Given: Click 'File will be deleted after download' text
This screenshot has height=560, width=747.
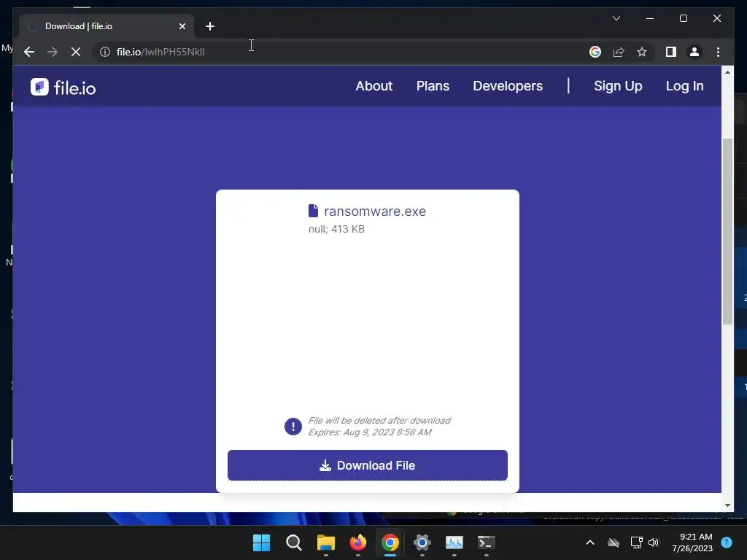Looking at the screenshot, I should (379, 421).
